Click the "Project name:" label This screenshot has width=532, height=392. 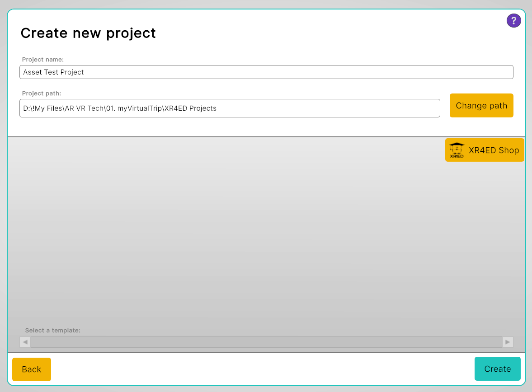coord(43,59)
